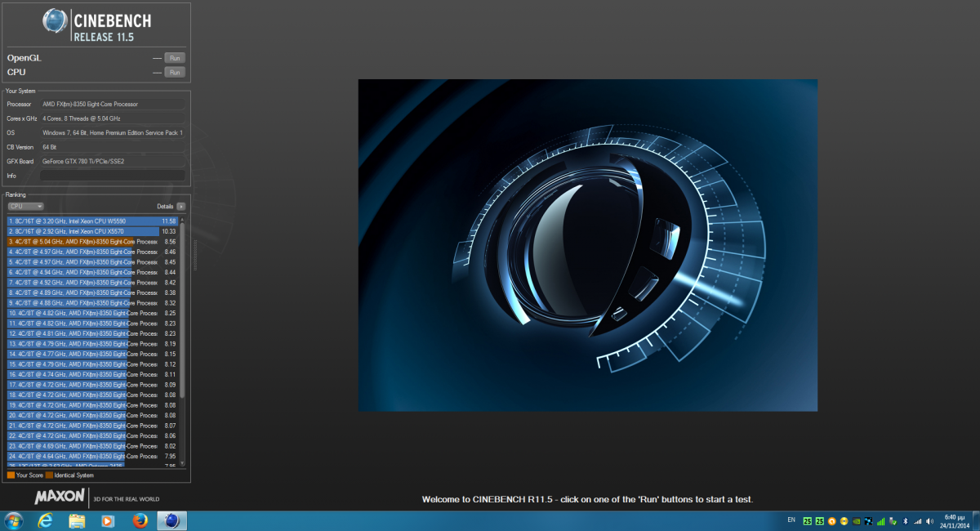Click the GFX Board GeForce GTX 780 Ti field

click(x=113, y=162)
